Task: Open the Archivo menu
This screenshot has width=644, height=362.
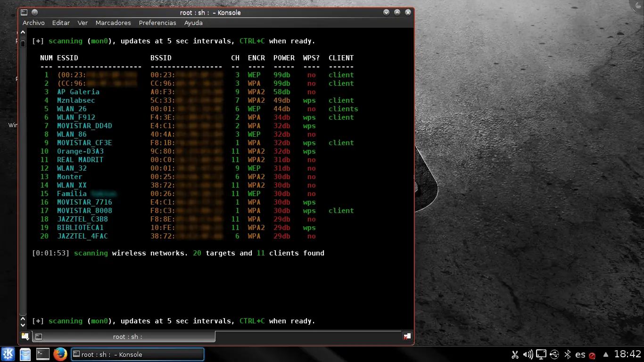Action: pos(33,23)
